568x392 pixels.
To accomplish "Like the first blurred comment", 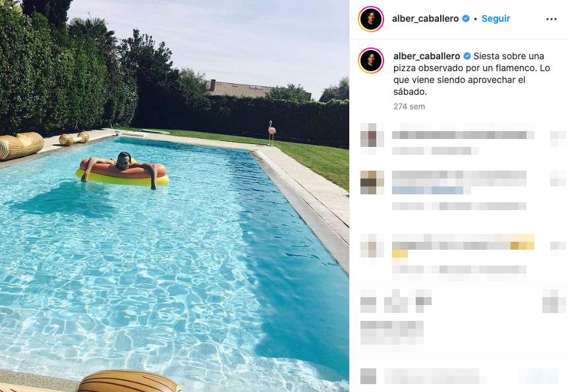I will (557, 138).
